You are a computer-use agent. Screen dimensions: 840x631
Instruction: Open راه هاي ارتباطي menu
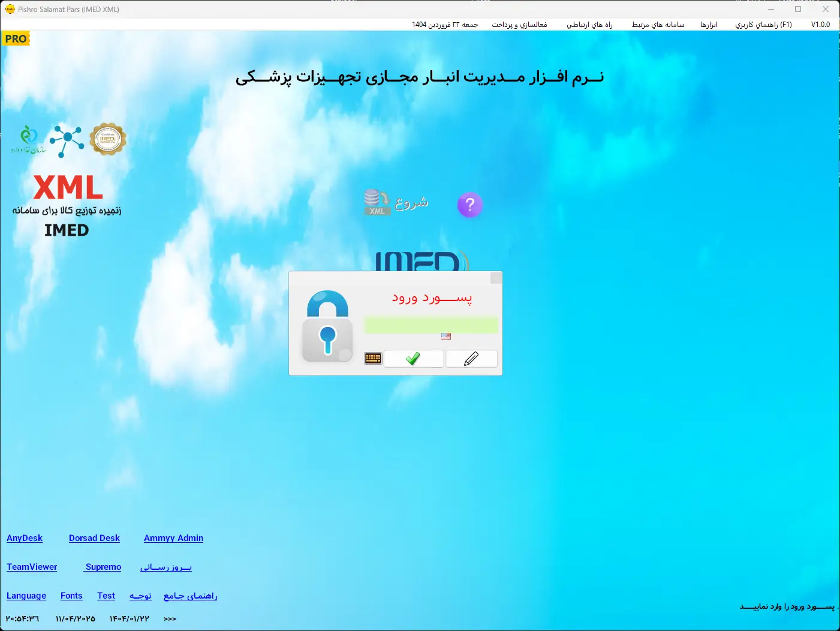[589, 25]
